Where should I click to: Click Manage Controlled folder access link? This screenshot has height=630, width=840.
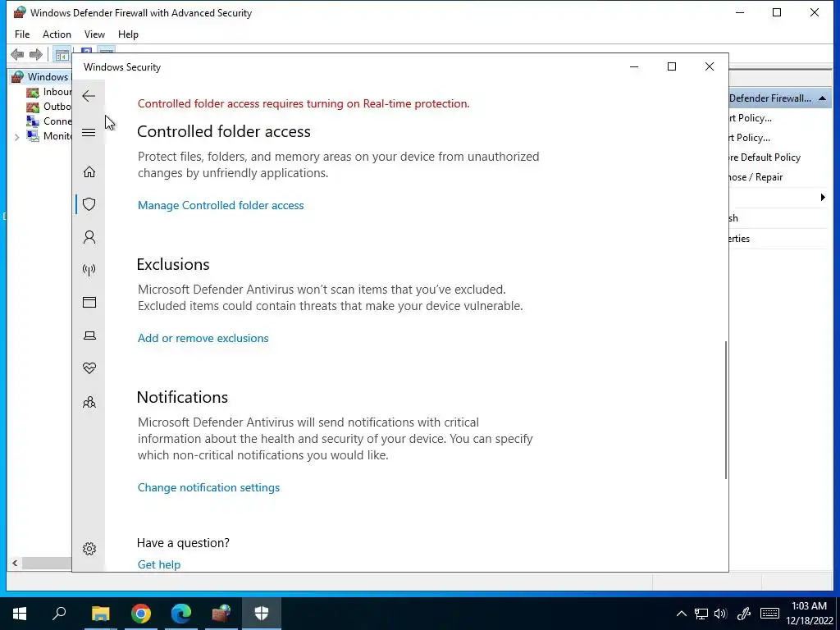coord(221,205)
